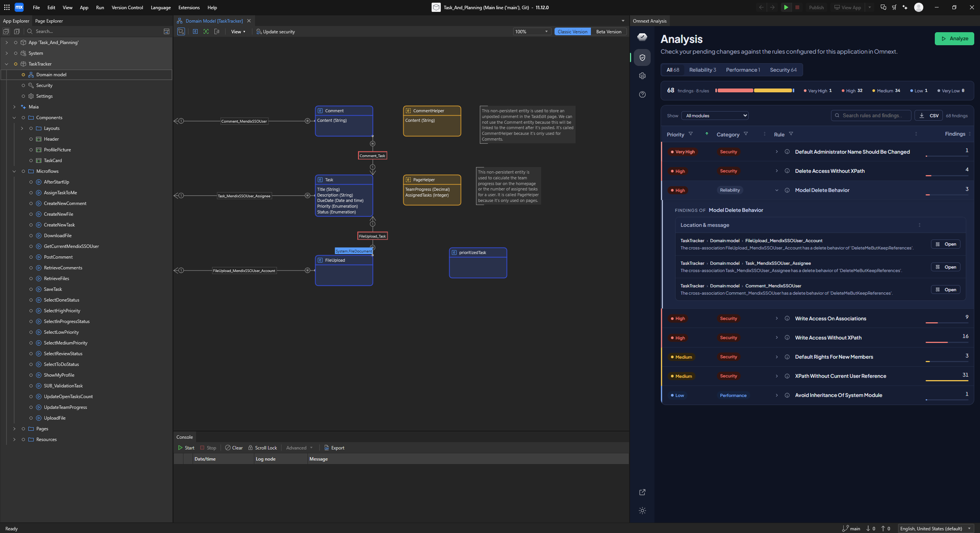Click the findings bar for XPath Without Current User Reference

(x=947, y=380)
